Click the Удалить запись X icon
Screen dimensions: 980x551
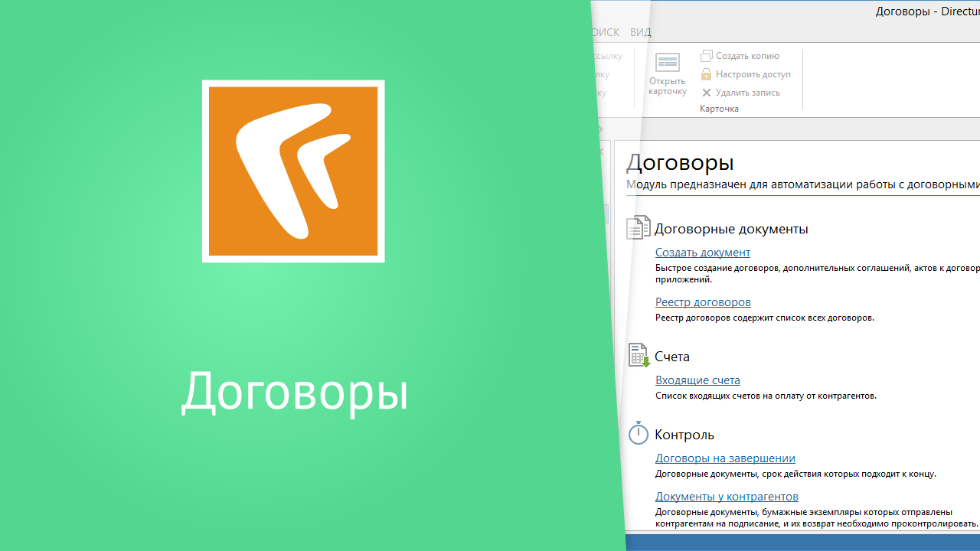point(707,93)
